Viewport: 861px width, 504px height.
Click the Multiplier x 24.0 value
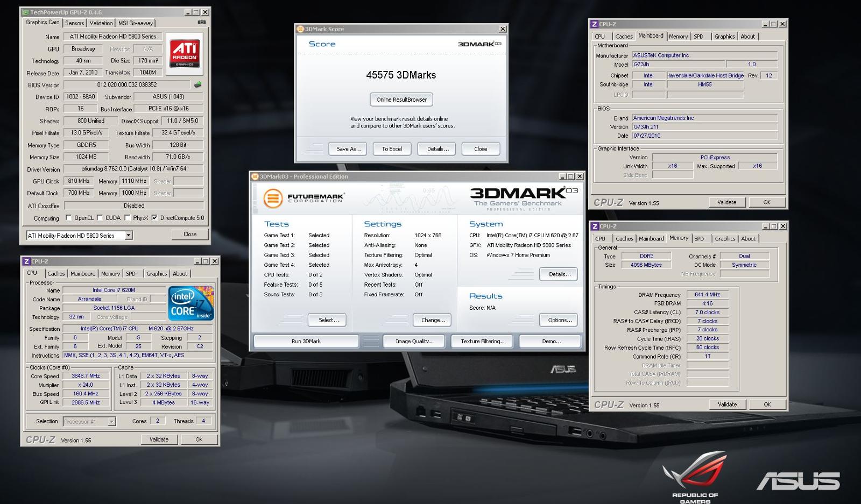[86, 385]
